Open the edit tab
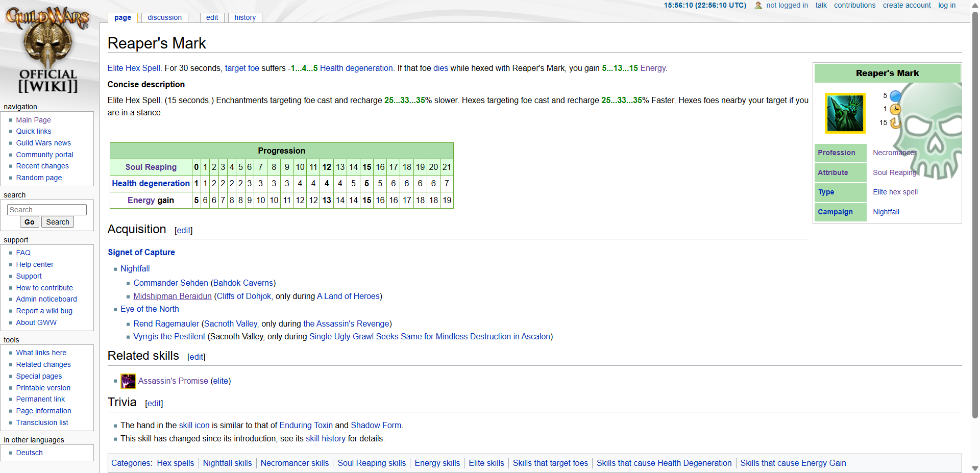 point(212,17)
